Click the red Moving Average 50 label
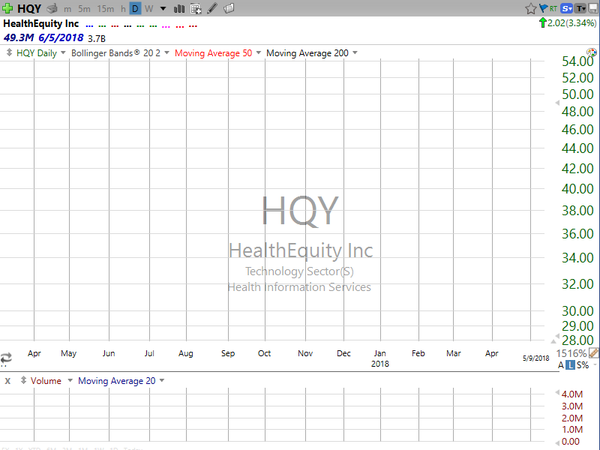 213,53
